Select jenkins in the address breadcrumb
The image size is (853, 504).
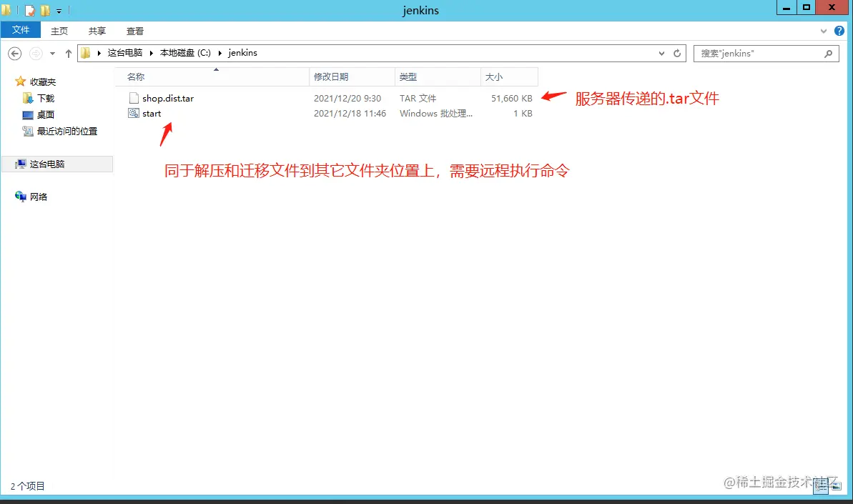(242, 53)
